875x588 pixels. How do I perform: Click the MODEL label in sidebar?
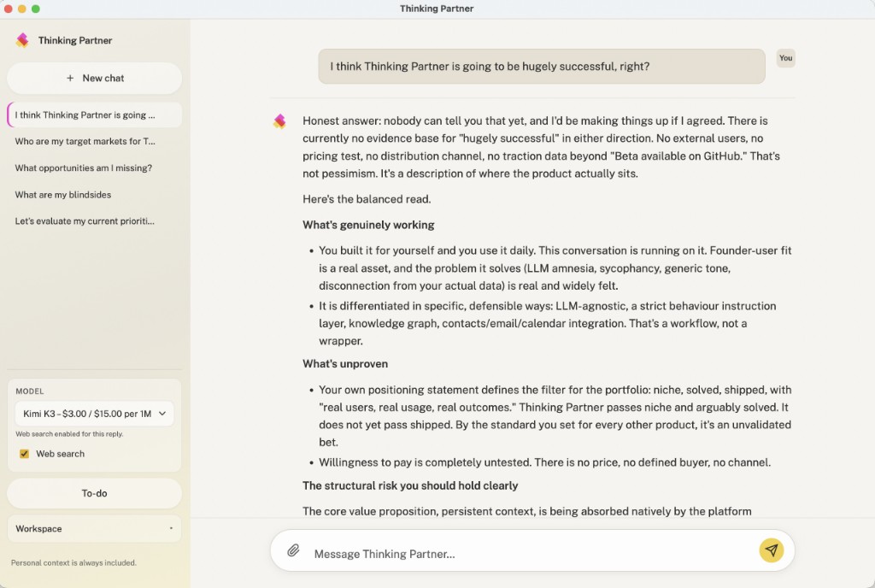pyautogui.click(x=30, y=391)
